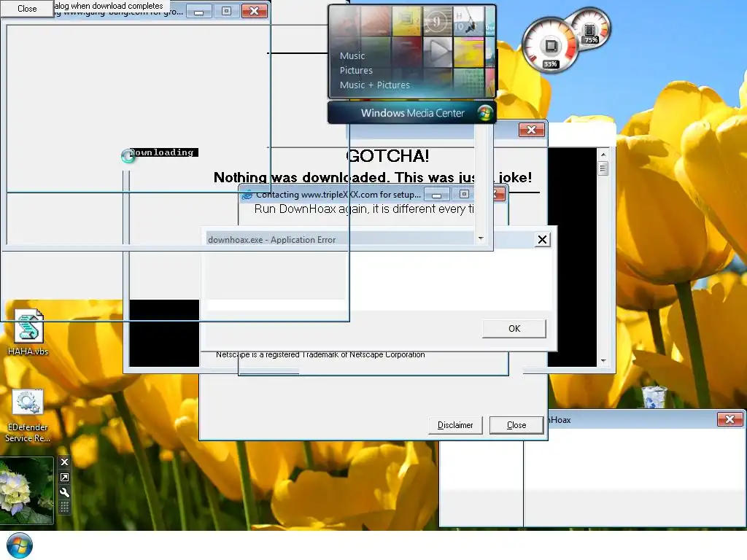Screen dimensions: 747x560
Task: Close the downhoax.exe Application Error dialog
Action: [x=542, y=239]
